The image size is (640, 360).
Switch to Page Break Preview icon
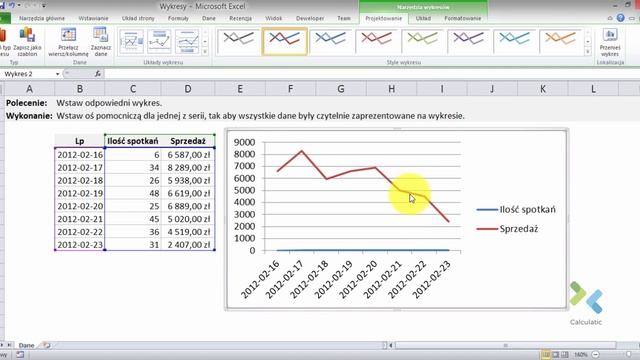tap(565, 354)
